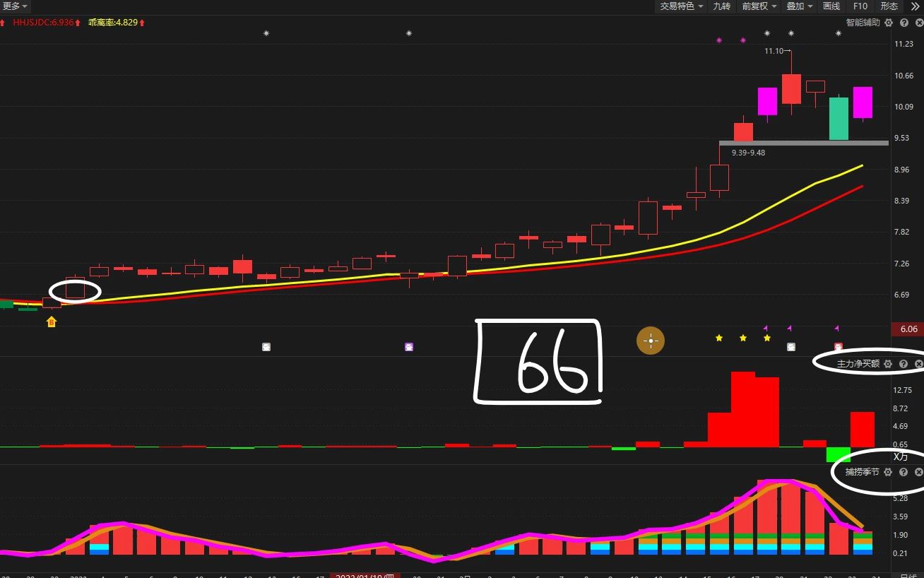
Task: Click the 11.10 high price label
Action: click(x=773, y=51)
